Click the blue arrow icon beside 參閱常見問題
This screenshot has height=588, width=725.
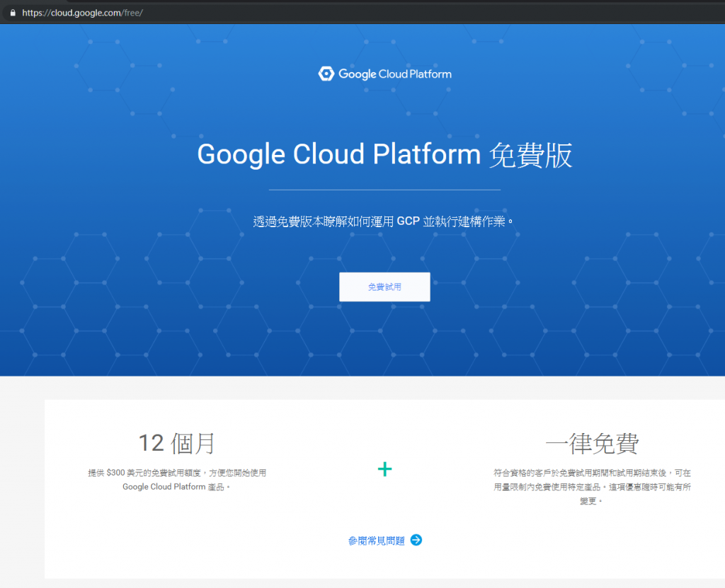[416, 540]
